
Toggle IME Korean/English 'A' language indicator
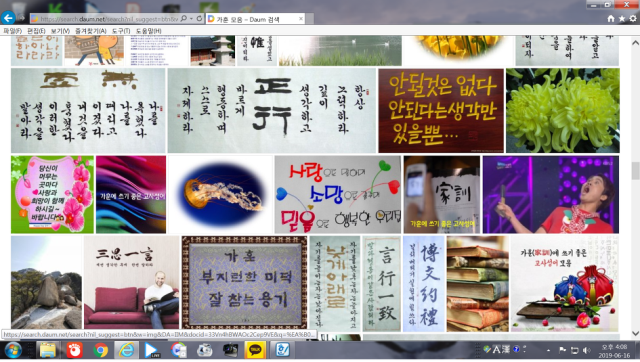(x=496, y=349)
